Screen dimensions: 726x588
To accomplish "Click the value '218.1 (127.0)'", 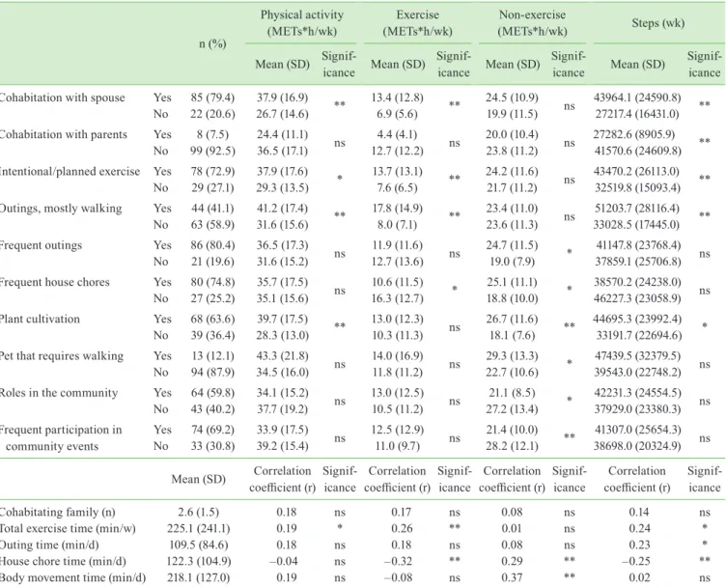I will (199, 577).
